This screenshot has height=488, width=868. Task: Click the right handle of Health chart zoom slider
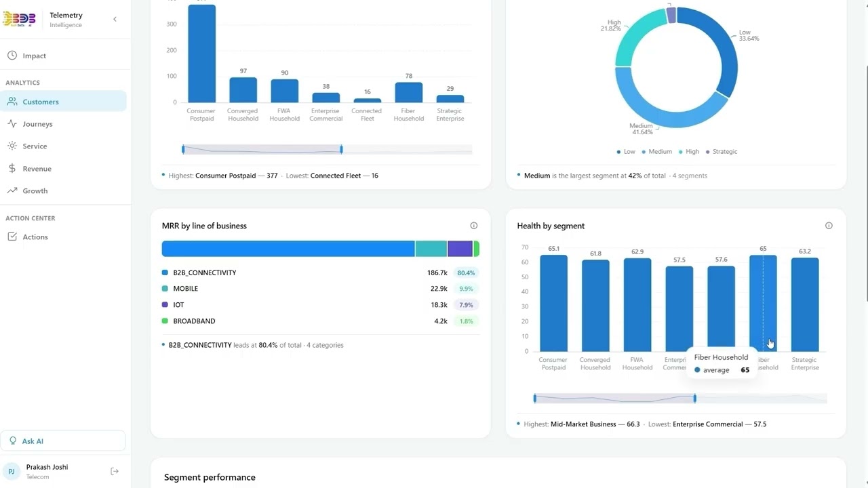coord(695,399)
